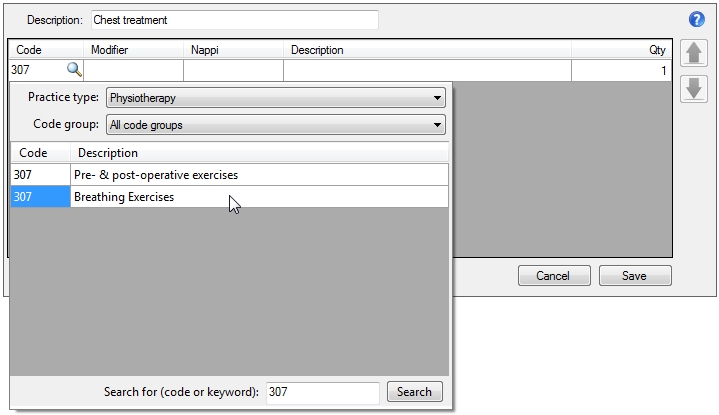Open the Practice type dropdown
The image size is (719, 415).
pyautogui.click(x=275, y=98)
